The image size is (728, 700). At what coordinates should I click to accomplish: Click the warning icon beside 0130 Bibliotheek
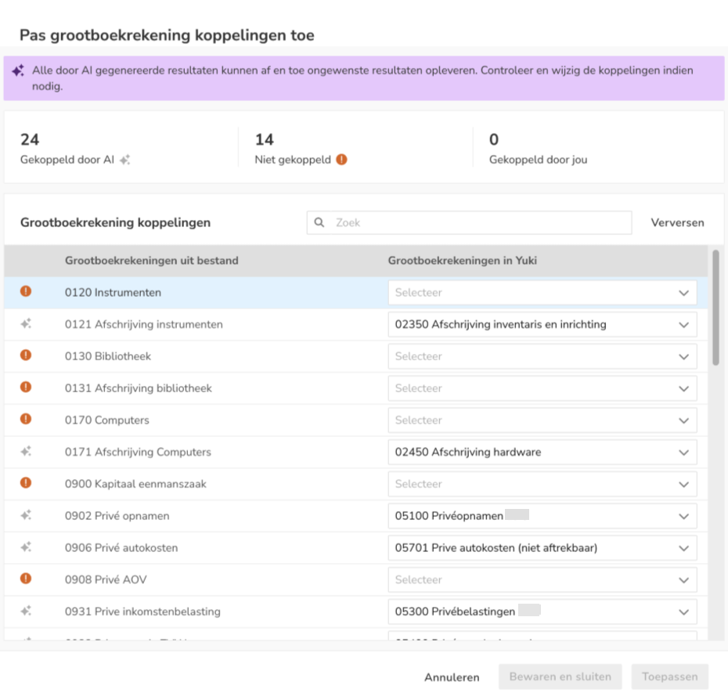click(26, 356)
